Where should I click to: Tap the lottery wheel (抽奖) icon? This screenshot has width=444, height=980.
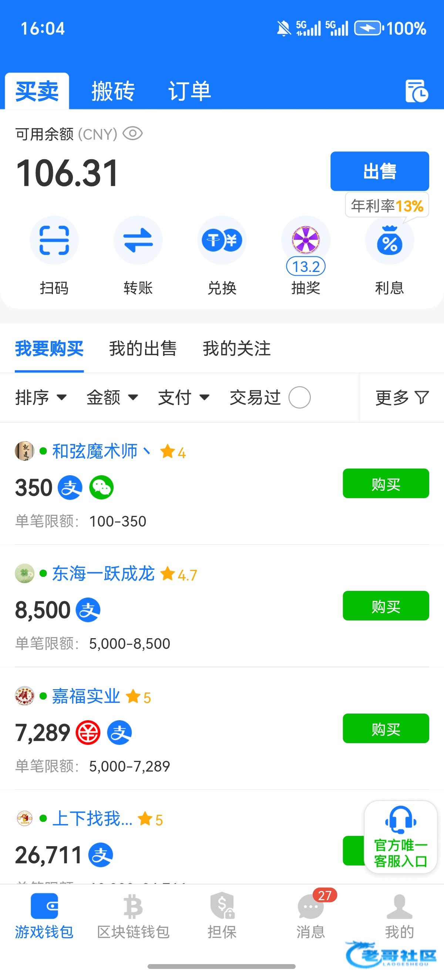pos(305,241)
